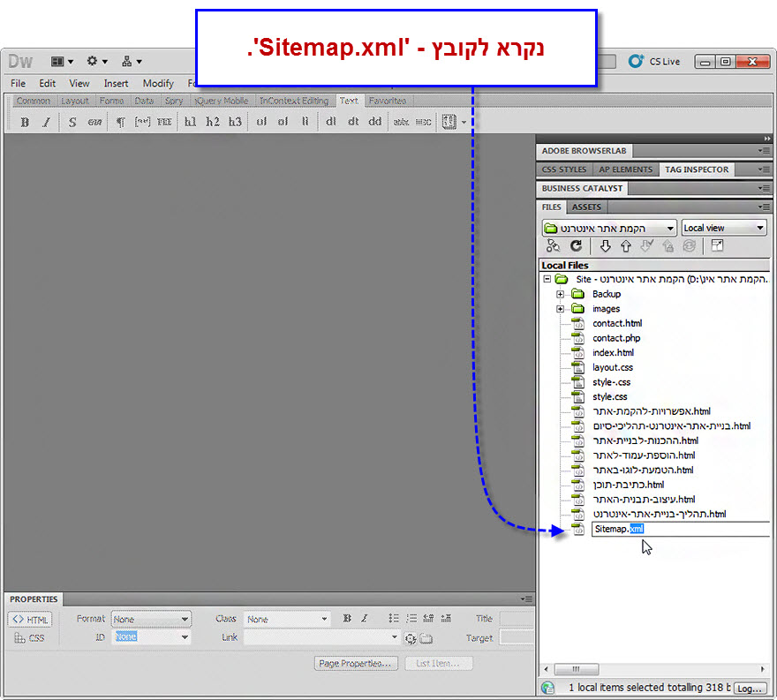The width and height of the screenshot is (777, 700).
Task: Expand Files panel to show both sites
Action: 717,245
